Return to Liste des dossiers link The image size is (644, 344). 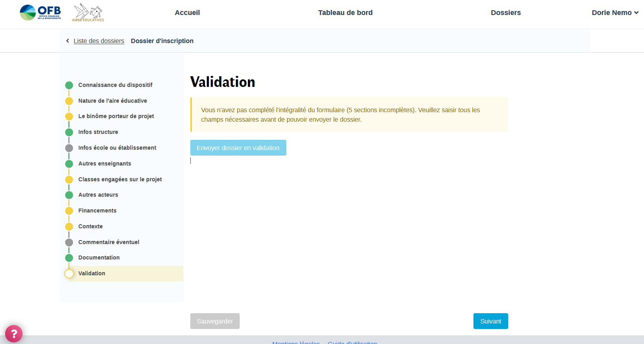pos(99,41)
